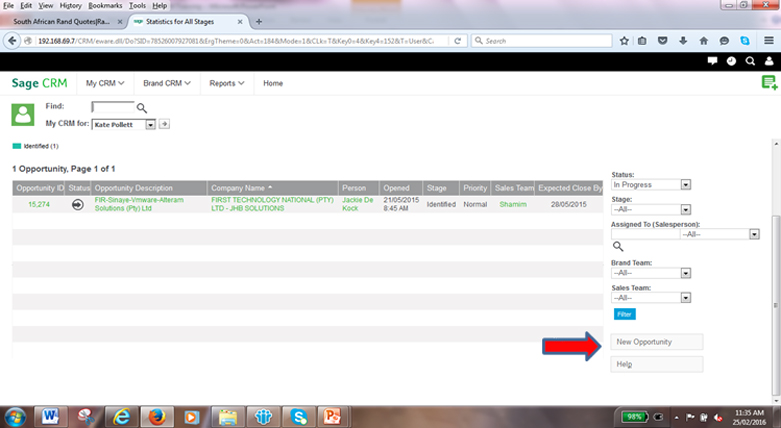Click the Sage CRM logo
781x428 pixels.
coord(39,83)
